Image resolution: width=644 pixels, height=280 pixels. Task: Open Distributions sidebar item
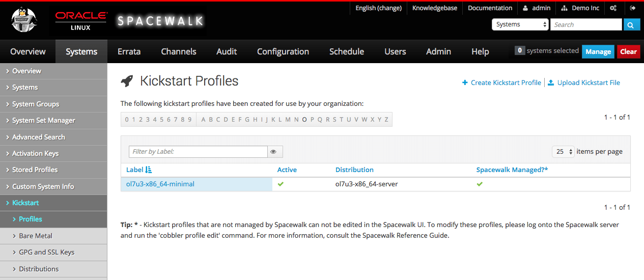pyautogui.click(x=53, y=269)
